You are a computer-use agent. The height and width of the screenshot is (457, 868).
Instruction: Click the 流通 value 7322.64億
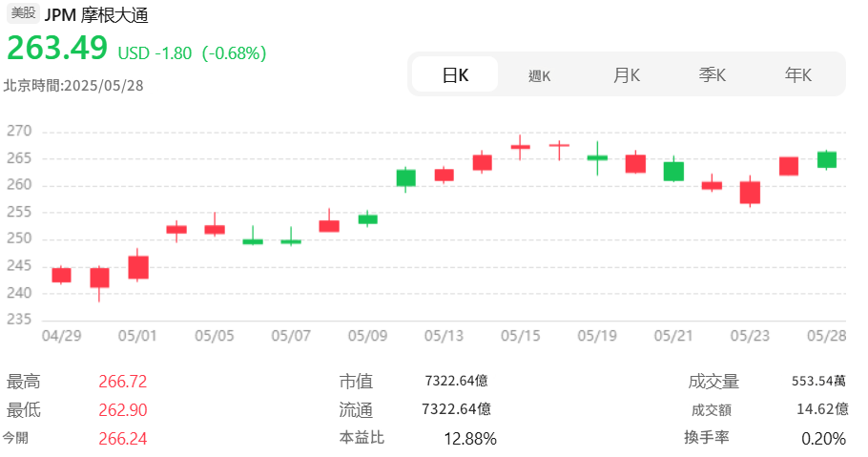click(x=456, y=408)
